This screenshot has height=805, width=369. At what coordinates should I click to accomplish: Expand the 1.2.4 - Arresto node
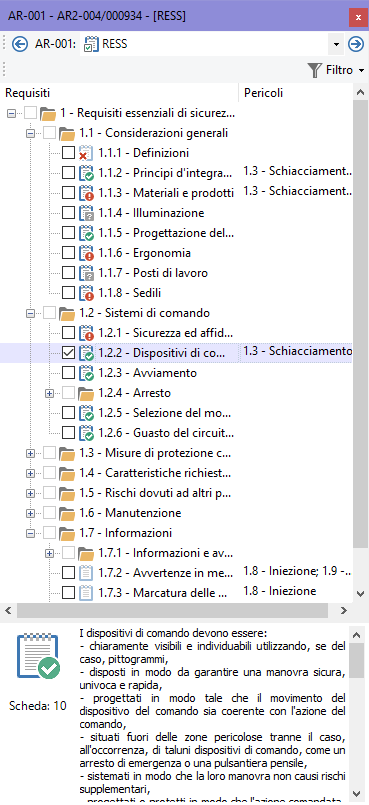[49, 393]
